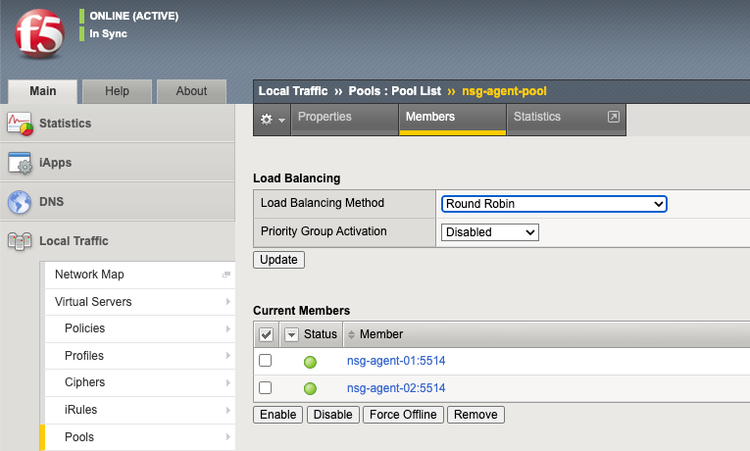Click the DNS globe icon
The height and width of the screenshot is (451, 750).
point(20,202)
